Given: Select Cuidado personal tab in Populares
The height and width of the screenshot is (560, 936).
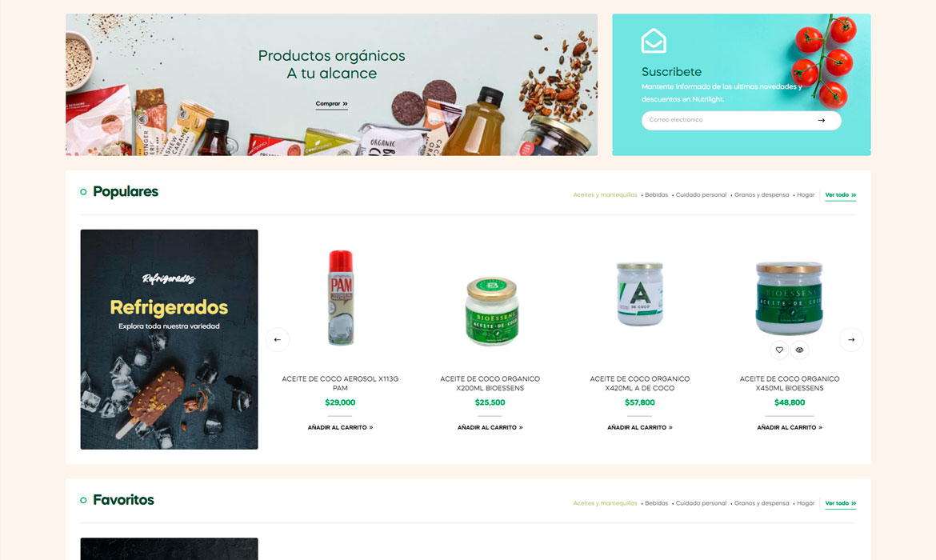Looking at the screenshot, I should (x=701, y=195).
